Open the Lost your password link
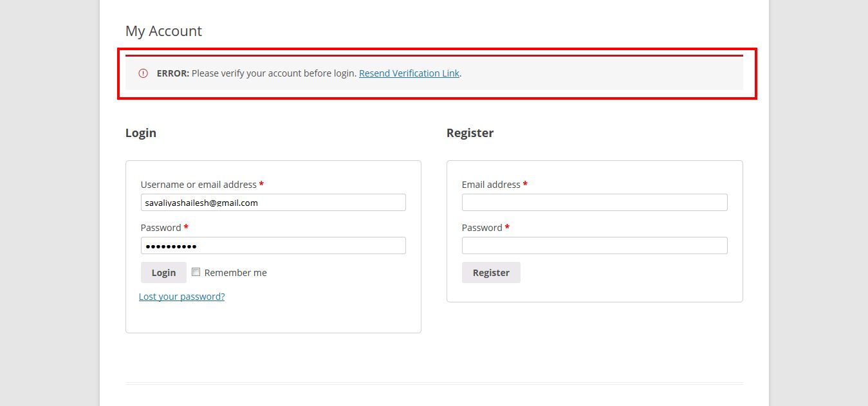Image resolution: width=868 pixels, height=406 pixels. tap(182, 297)
